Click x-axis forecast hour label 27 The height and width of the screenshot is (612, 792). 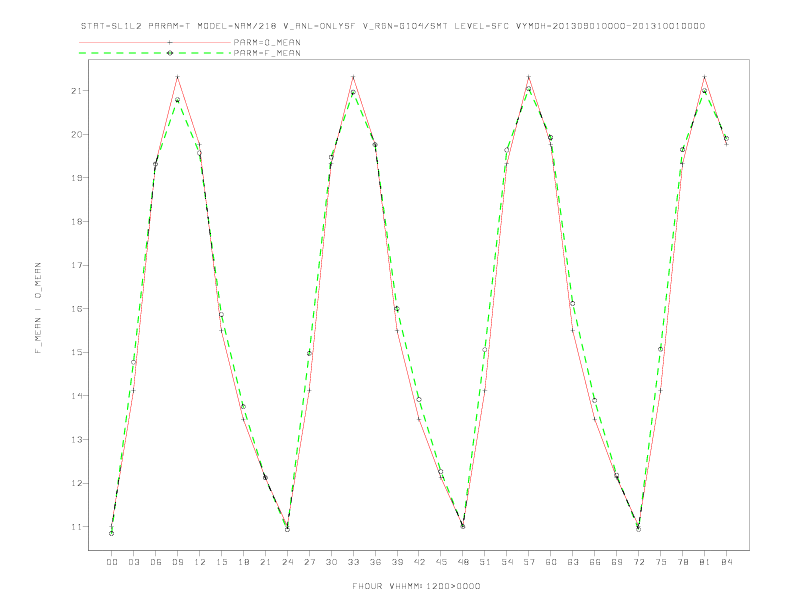pyautogui.click(x=309, y=562)
